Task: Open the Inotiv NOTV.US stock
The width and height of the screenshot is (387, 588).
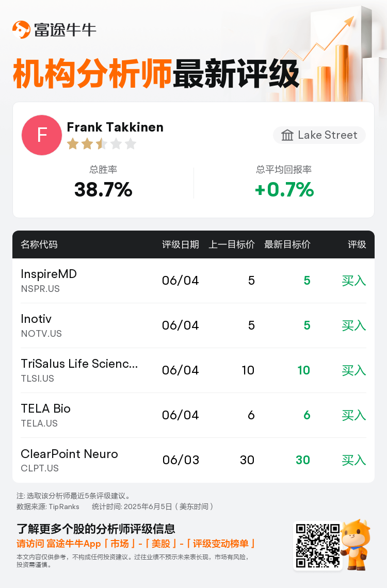Action: coord(193,325)
